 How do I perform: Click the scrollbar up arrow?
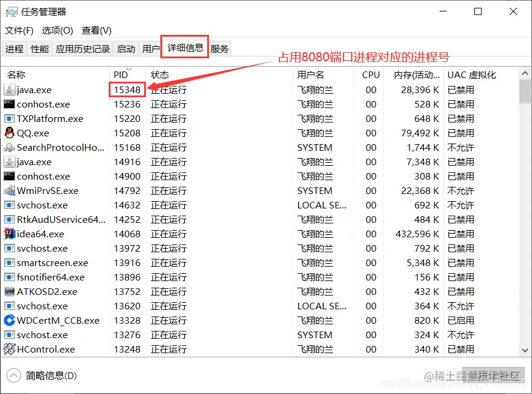(525, 73)
